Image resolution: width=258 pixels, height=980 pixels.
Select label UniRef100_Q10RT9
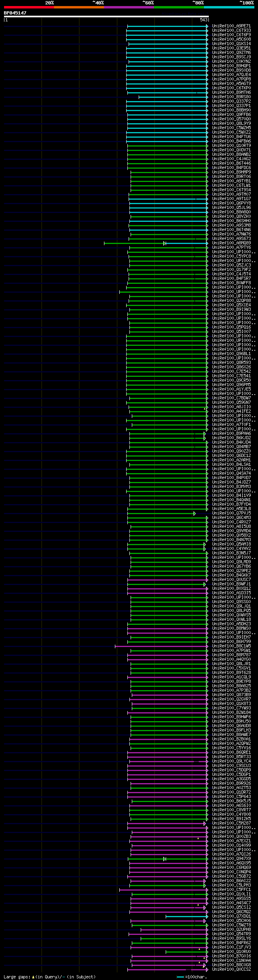[231, 146]
